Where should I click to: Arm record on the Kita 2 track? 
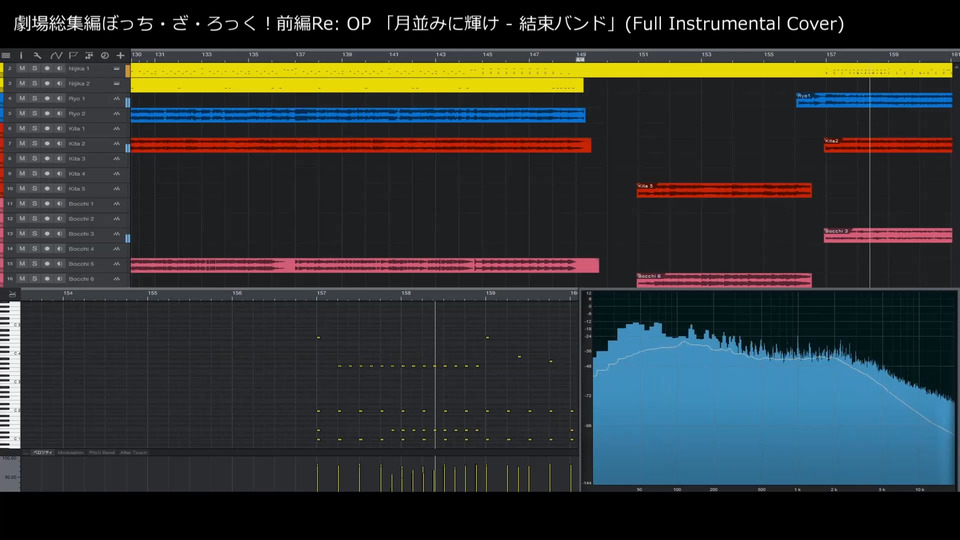tap(47, 144)
